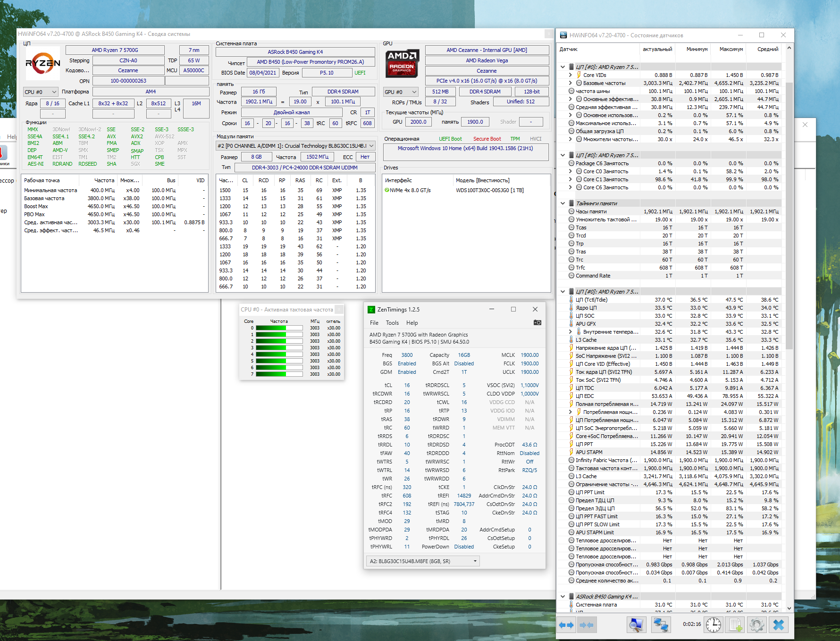Click the monitor with magnifier icon

click(x=636, y=625)
